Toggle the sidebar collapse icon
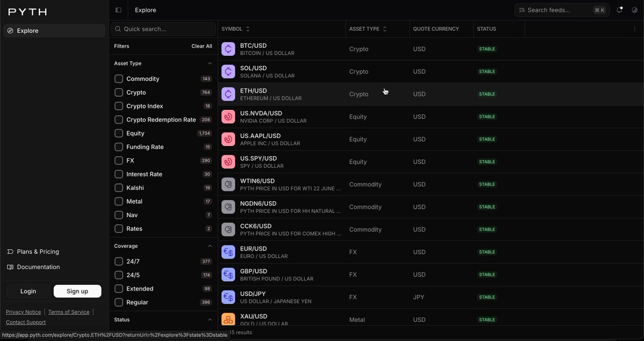The width and height of the screenshot is (644, 341). [119, 10]
